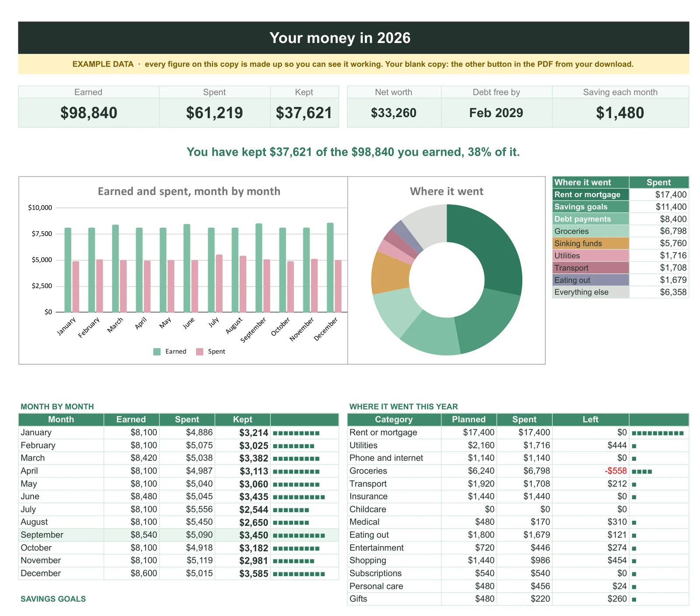The width and height of the screenshot is (700, 616).
Task: Click the Earned and spent chart title
Action: coord(189,191)
